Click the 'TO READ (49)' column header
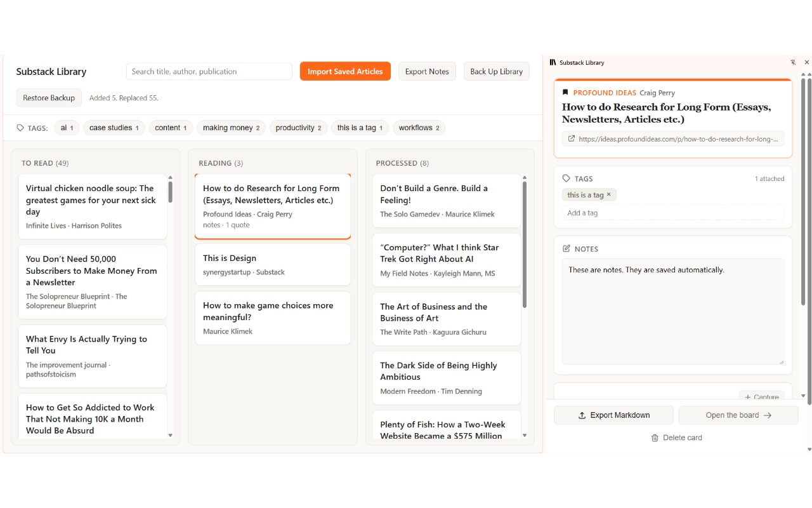The image size is (812, 508). coord(45,163)
